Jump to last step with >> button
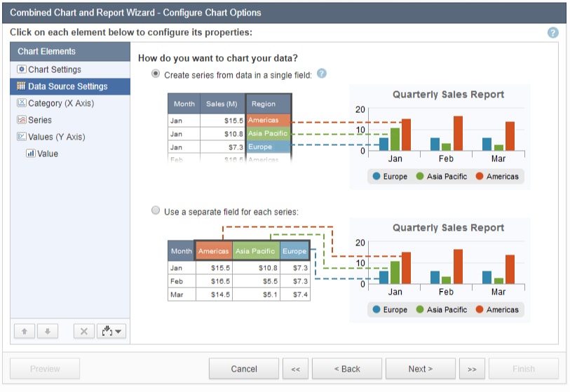Image resolution: width=570 pixels, height=392 pixels. (472, 369)
